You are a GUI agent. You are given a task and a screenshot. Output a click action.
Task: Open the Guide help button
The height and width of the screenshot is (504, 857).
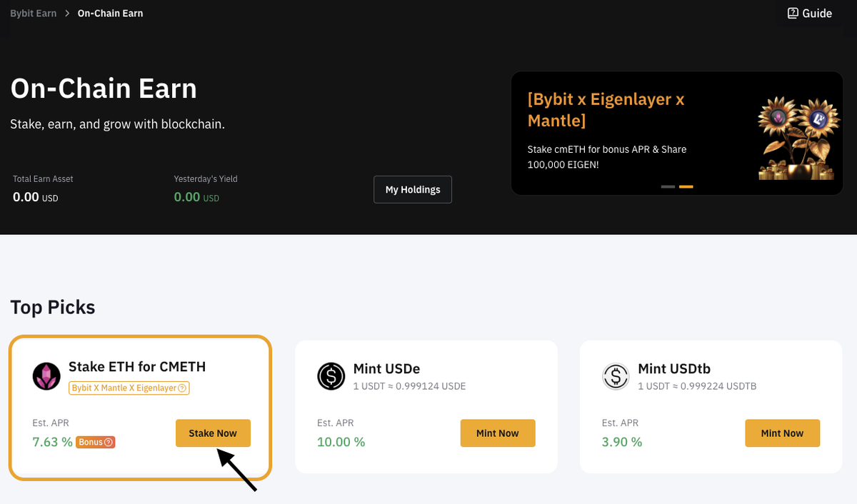pos(810,13)
